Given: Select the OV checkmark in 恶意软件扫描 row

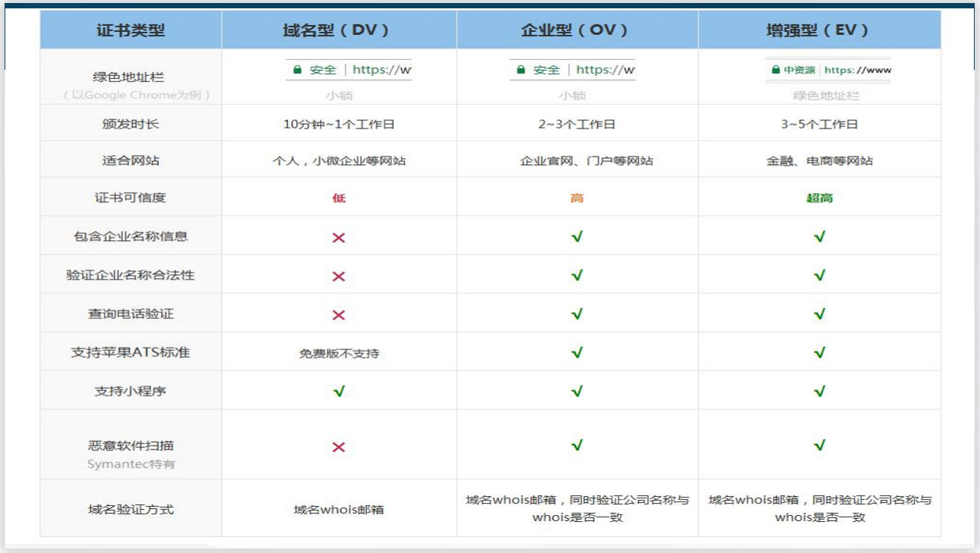Looking at the screenshot, I should point(577,445).
